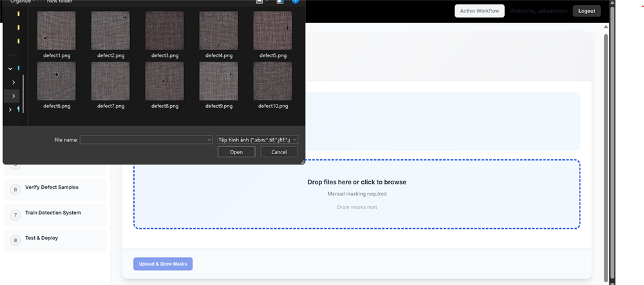This screenshot has width=644, height=285.
Task: Open the file type filter combo box
Action: coord(258,140)
